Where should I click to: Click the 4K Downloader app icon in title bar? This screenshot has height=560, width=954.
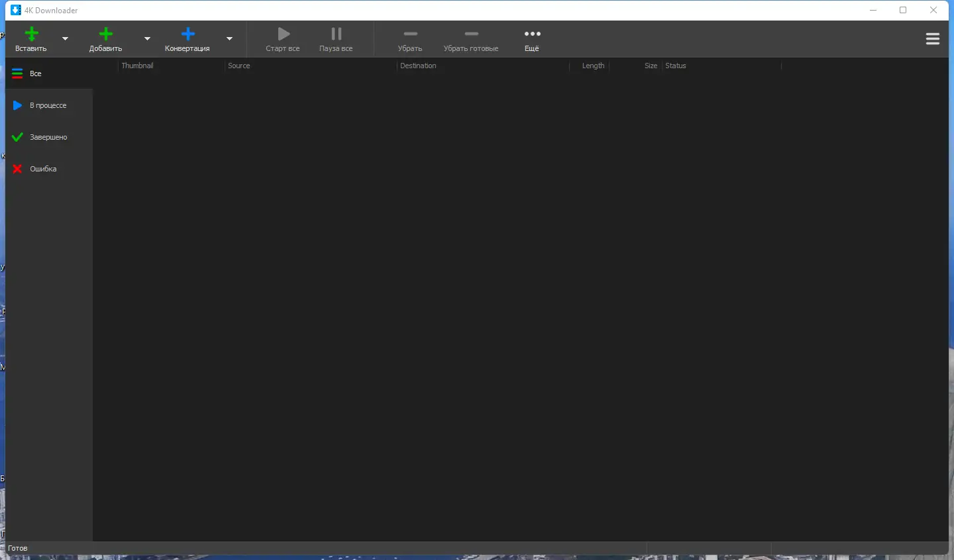16,10
